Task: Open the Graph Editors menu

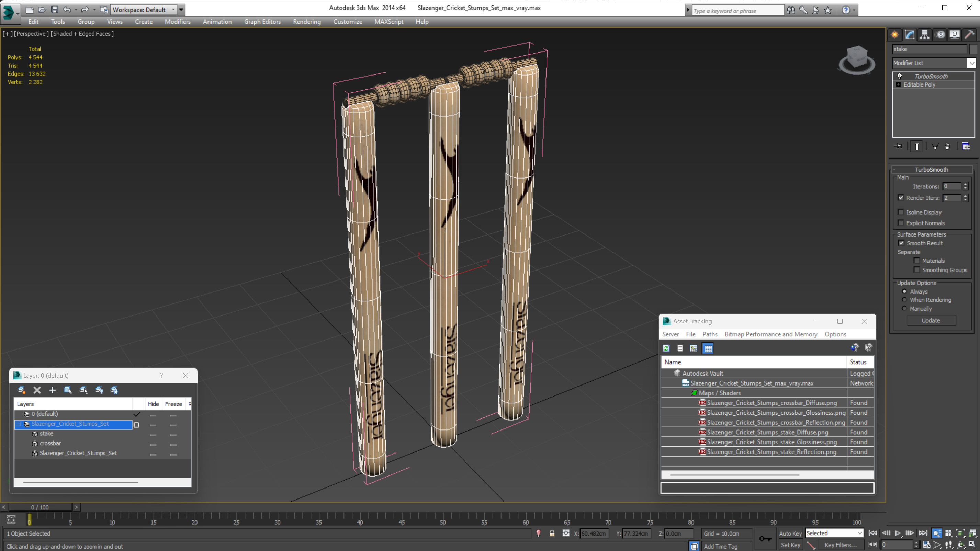Action: tap(262, 22)
